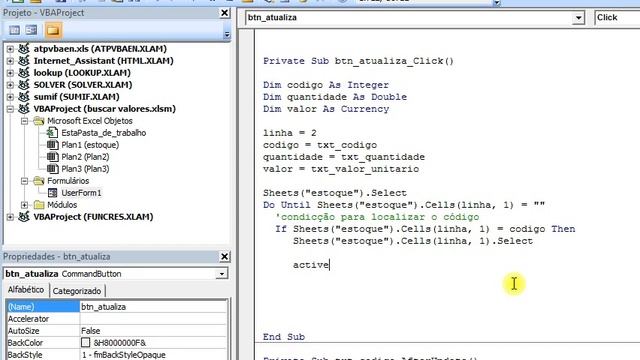The height and width of the screenshot is (360, 640).
Task: Select Plan2 (Plan2) sheet icon
Action: click(52, 157)
